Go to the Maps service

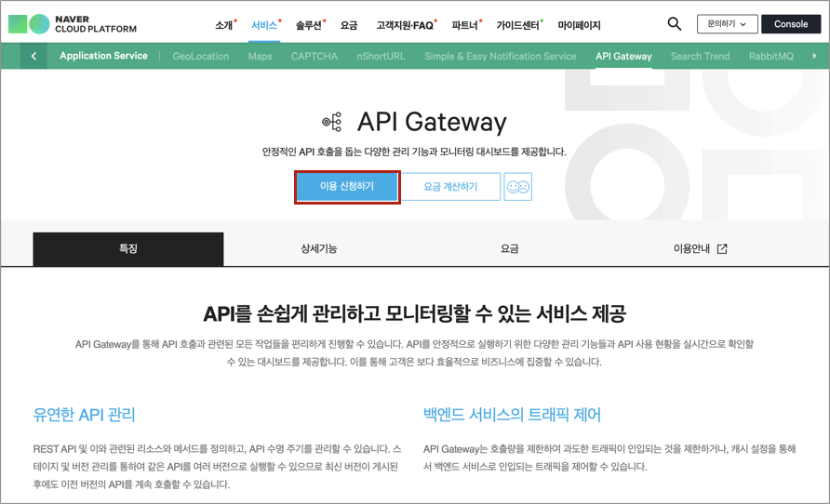[260, 56]
